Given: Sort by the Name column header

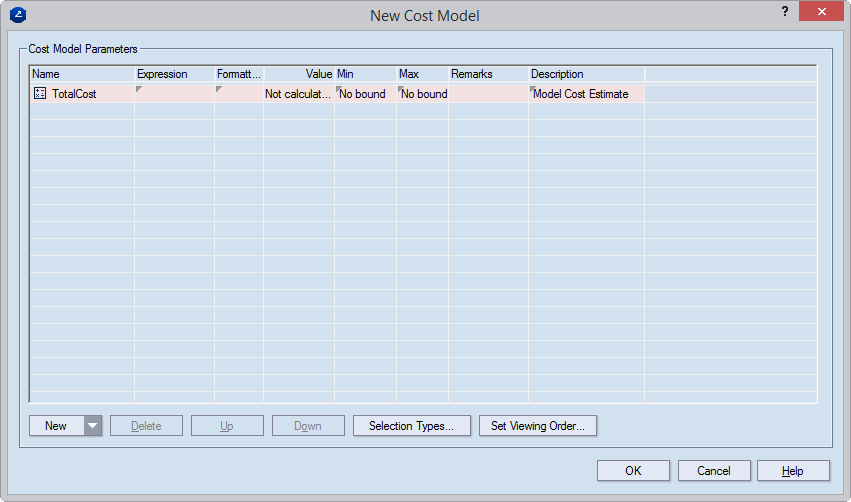Looking at the screenshot, I should coord(82,74).
